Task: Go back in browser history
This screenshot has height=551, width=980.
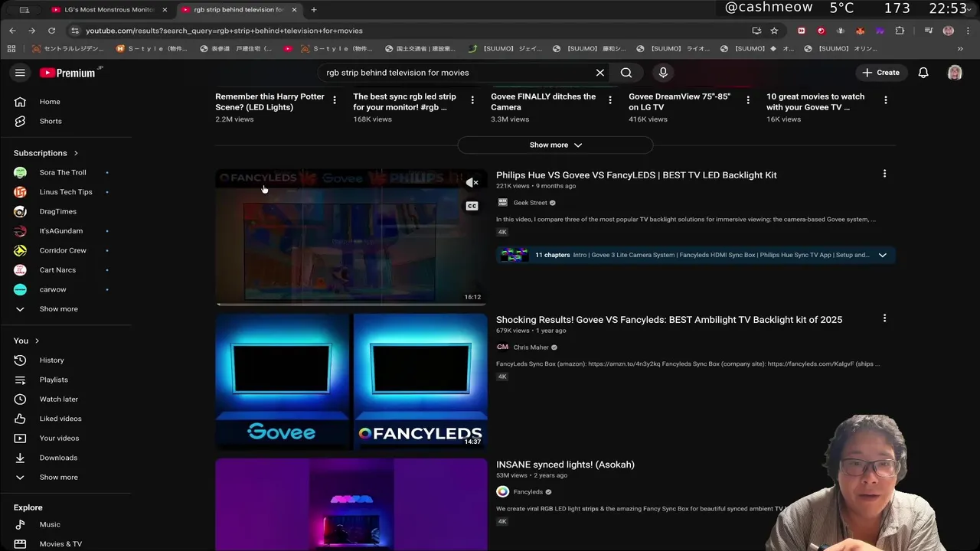Action: [x=12, y=31]
